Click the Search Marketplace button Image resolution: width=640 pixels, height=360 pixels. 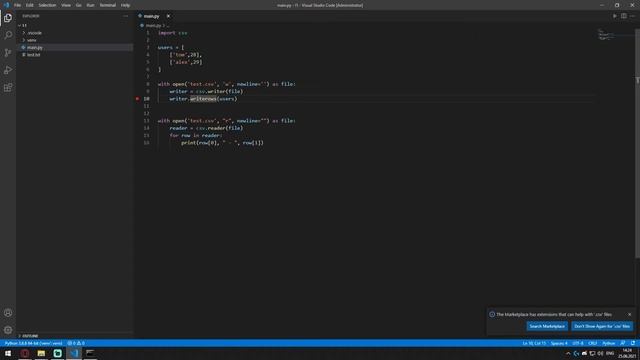[547, 326]
